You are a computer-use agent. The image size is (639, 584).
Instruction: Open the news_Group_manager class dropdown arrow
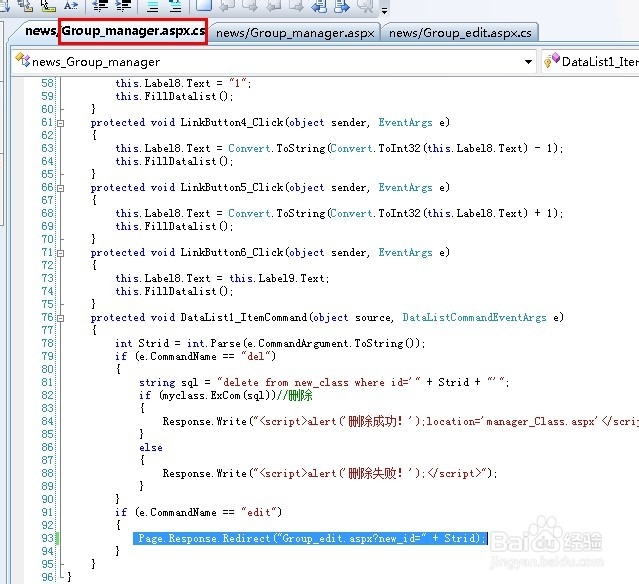click(528, 62)
